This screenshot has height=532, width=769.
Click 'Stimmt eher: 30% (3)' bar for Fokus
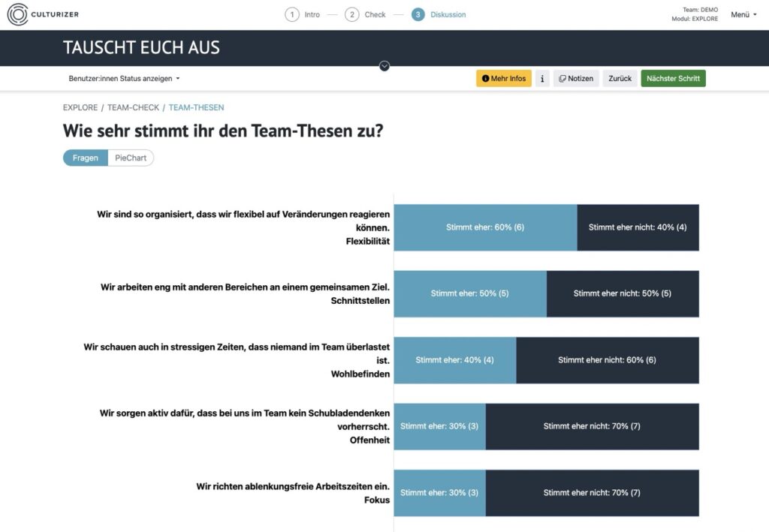click(x=440, y=493)
